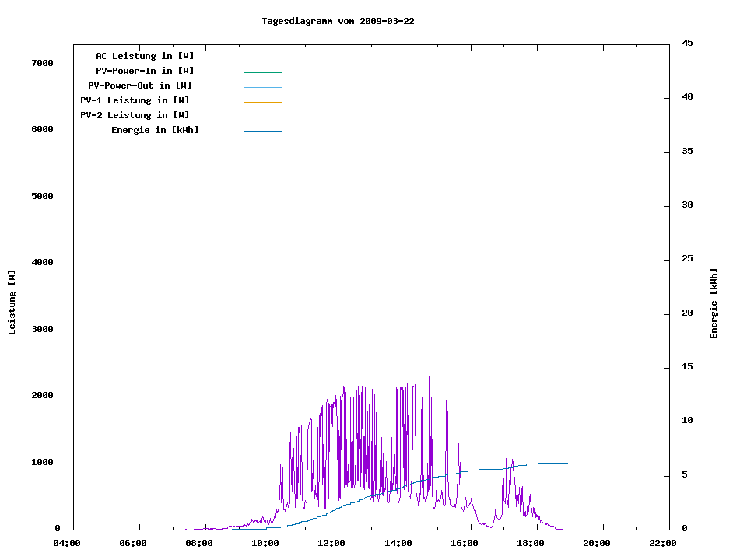Click the 45 tick on the energy axis

pyautogui.click(x=687, y=43)
